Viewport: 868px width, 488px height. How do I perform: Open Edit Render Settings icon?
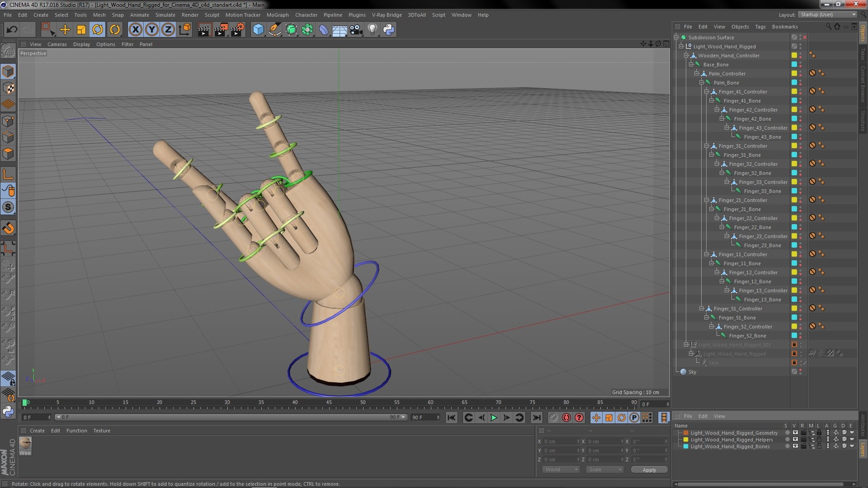pos(237,30)
